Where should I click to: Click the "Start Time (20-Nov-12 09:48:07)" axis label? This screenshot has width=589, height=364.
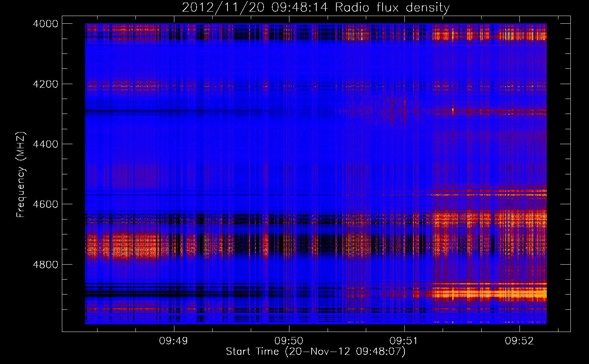point(316,352)
